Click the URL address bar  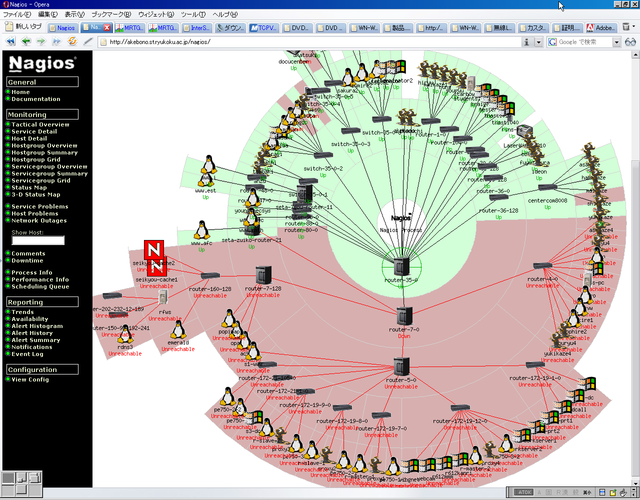click(x=310, y=42)
